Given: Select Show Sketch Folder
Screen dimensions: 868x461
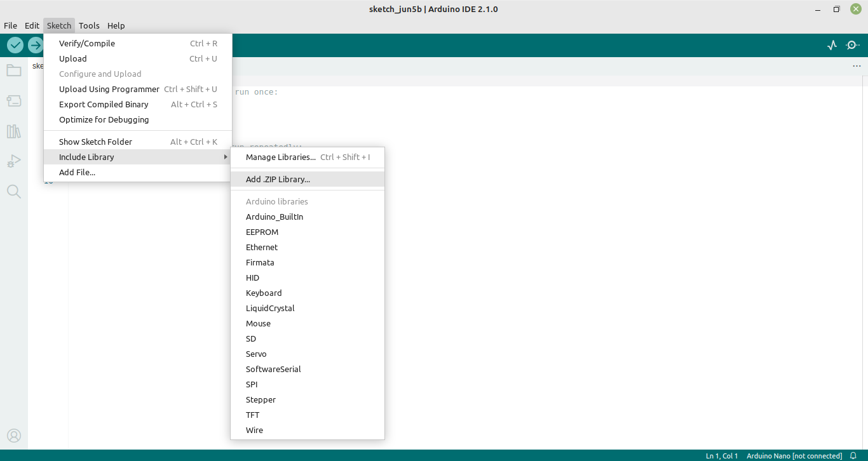Looking at the screenshot, I should (x=138, y=142).
